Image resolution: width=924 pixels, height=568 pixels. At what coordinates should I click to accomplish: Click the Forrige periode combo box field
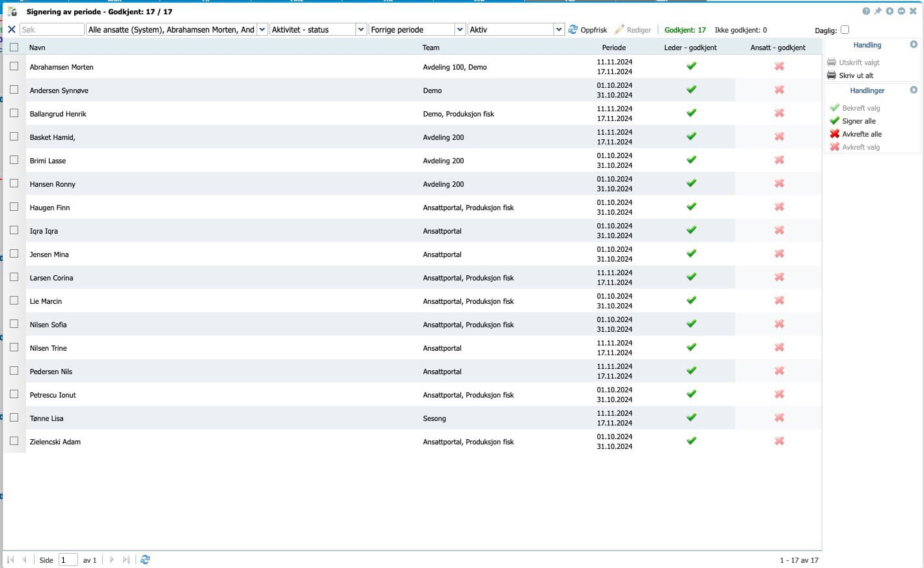click(412, 29)
